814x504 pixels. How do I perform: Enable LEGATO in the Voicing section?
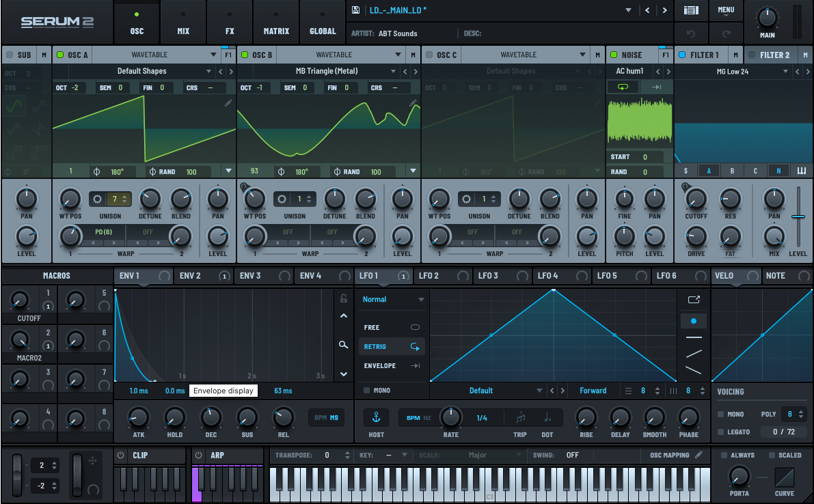click(x=720, y=432)
